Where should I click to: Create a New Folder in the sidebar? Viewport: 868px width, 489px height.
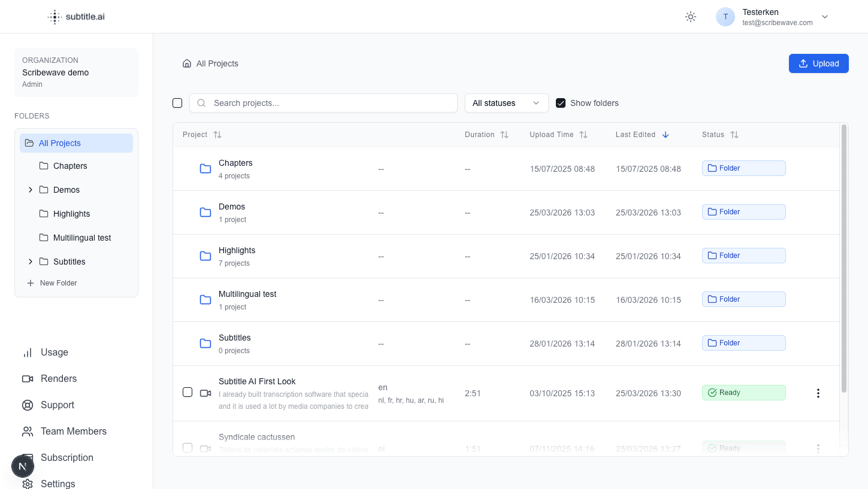pyautogui.click(x=52, y=283)
